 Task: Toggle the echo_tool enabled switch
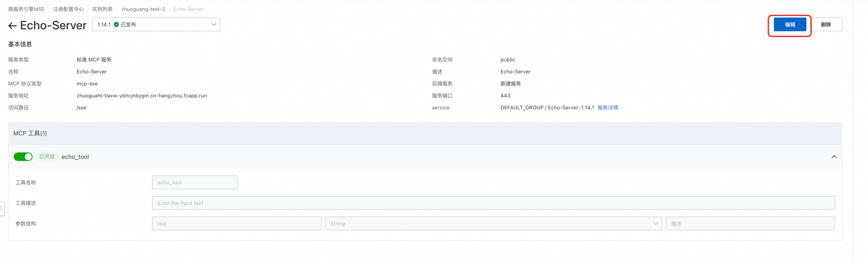click(x=23, y=156)
